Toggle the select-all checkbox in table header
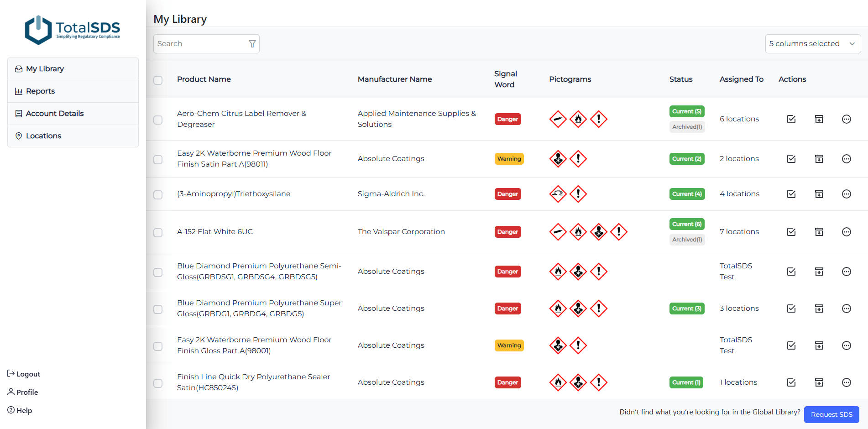This screenshot has width=868, height=429. (x=158, y=80)
